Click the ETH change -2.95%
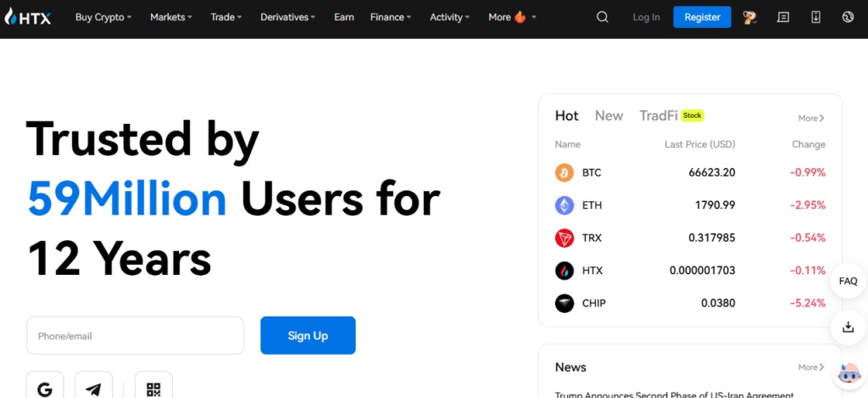The height and width of the screenshot is (398, 868). click(x=808, y=205)
